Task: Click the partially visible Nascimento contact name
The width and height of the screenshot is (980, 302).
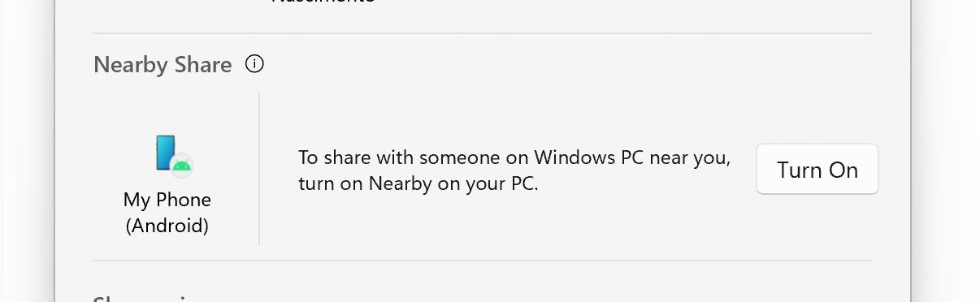Action: pos(323,2)
